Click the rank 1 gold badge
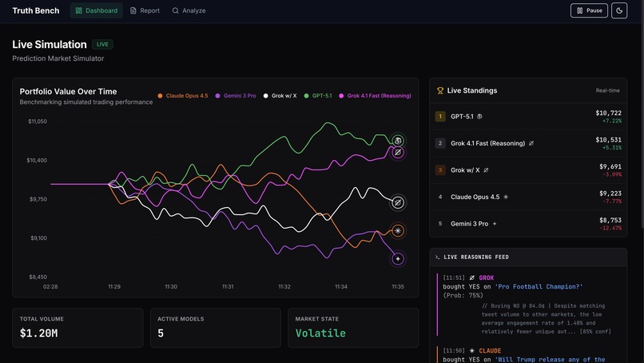The width and height of the screenshot is (644, 363). click(440, 117)
